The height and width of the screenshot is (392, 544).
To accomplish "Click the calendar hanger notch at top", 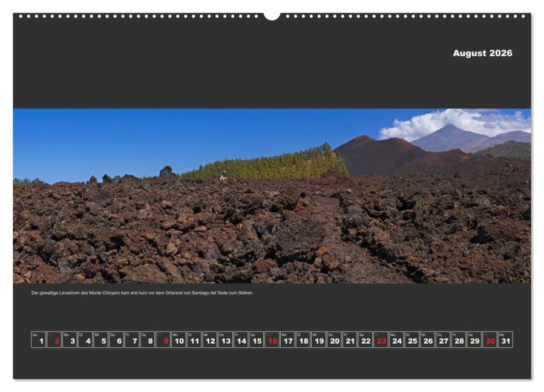I will tap(272, 16).
